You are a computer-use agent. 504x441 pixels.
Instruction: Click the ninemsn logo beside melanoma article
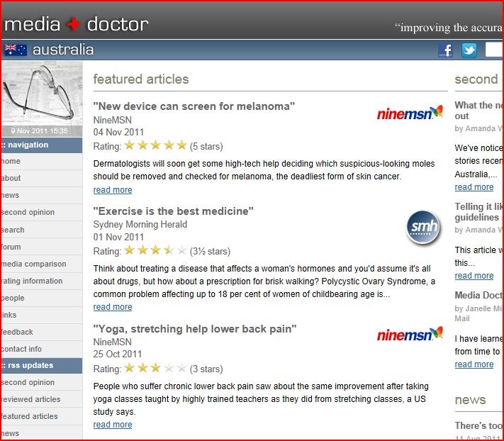point(410,113)
